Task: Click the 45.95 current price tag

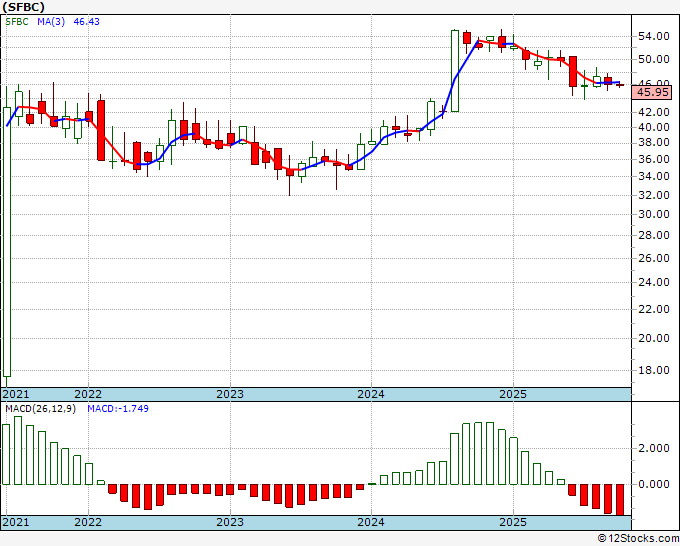Action: (653, 92)
